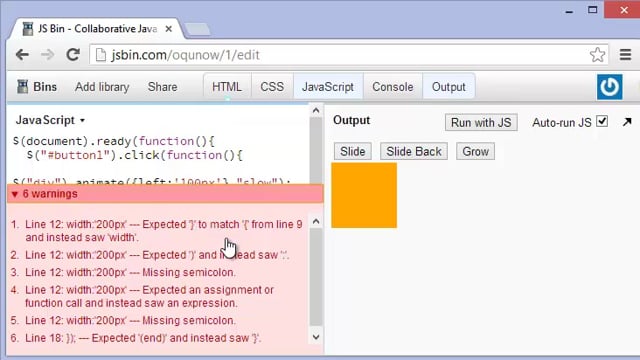Click the Grow button

(x=476, y=151)
